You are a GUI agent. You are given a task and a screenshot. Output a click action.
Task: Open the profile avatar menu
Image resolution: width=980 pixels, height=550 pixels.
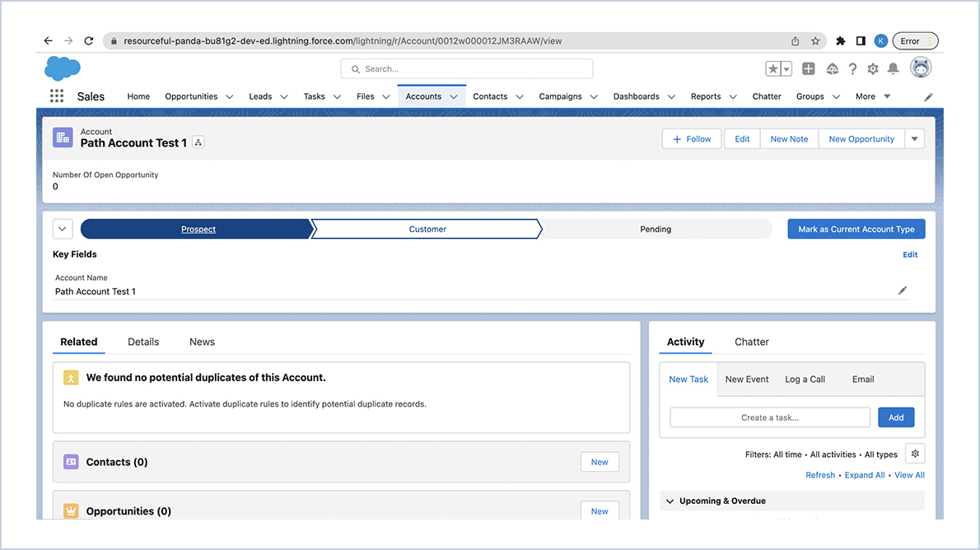[x=920, y=69]
